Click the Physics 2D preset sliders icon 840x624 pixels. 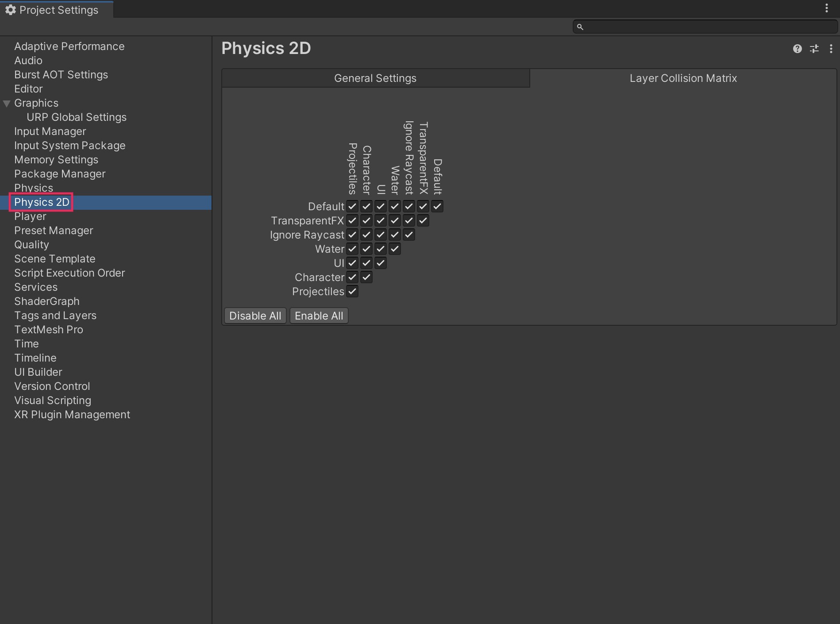point(814,49)
